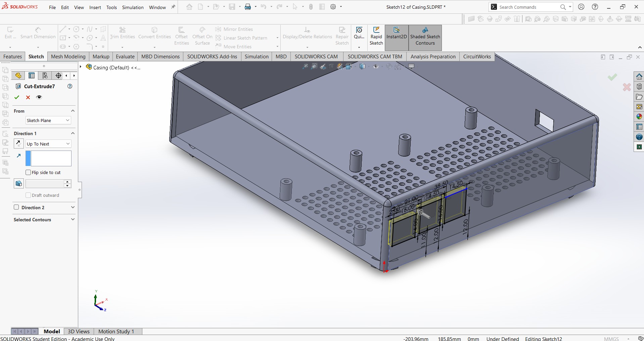644x341 pixels.
Task: Click the draft on/off icon
Action: tap(19, 183)
